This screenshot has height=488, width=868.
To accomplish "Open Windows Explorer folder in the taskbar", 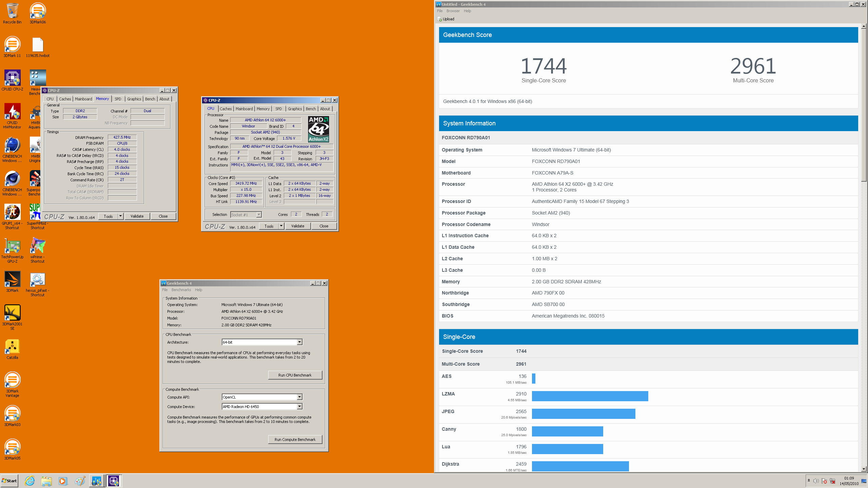I will pyautogui.click(x=46, y=481).
